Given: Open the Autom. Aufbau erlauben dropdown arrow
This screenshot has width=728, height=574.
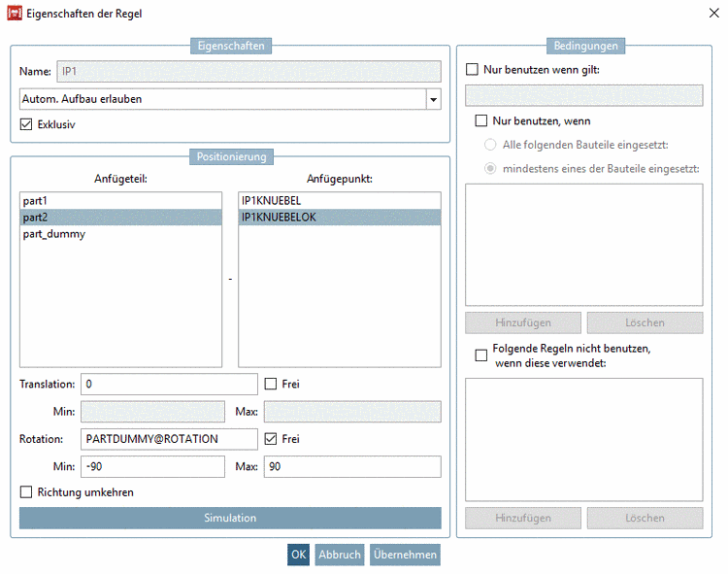Looking at the screenshot, I should [x=433, y=99].
